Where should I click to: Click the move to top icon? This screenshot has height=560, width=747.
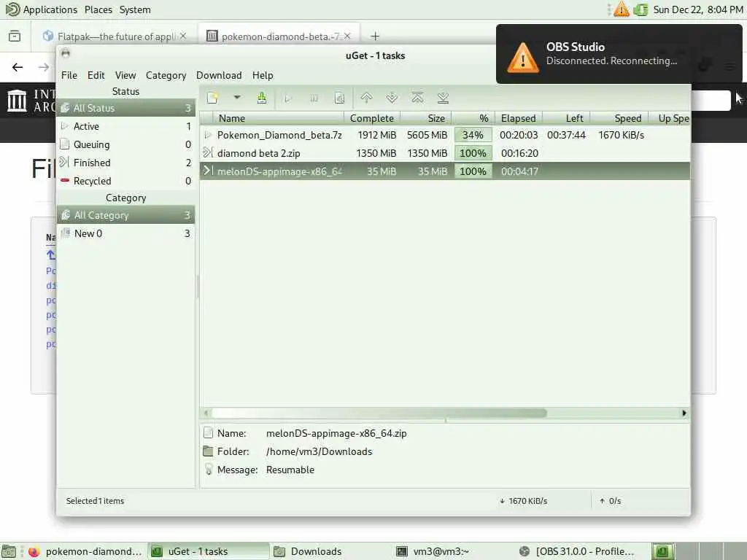point(417,98)
